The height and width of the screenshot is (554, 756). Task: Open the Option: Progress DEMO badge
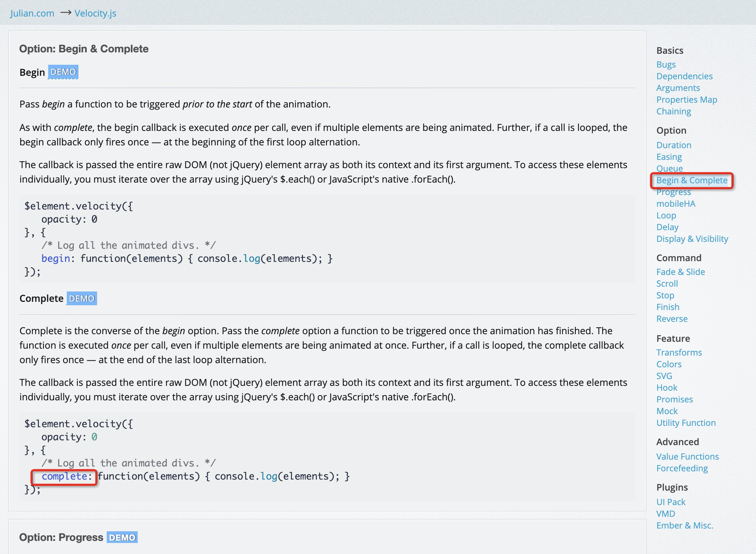pyautogui.click(x=122, y=537)
